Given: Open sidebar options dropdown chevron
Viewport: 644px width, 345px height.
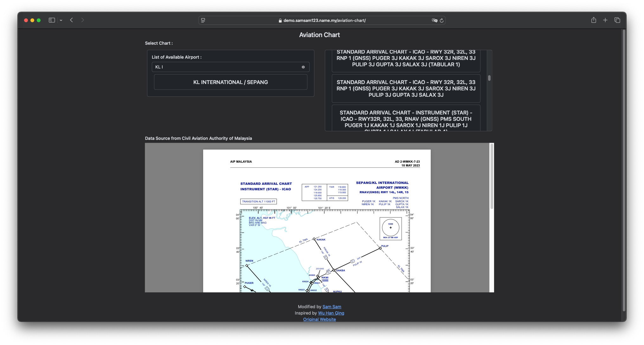Looking at the screenshot, I should tap(61, 20).
